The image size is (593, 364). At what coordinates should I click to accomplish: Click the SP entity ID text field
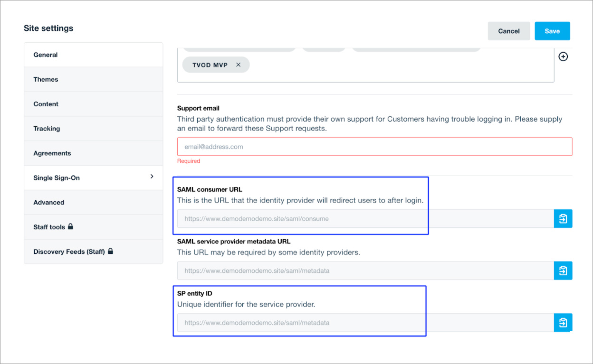pos(365,323)
